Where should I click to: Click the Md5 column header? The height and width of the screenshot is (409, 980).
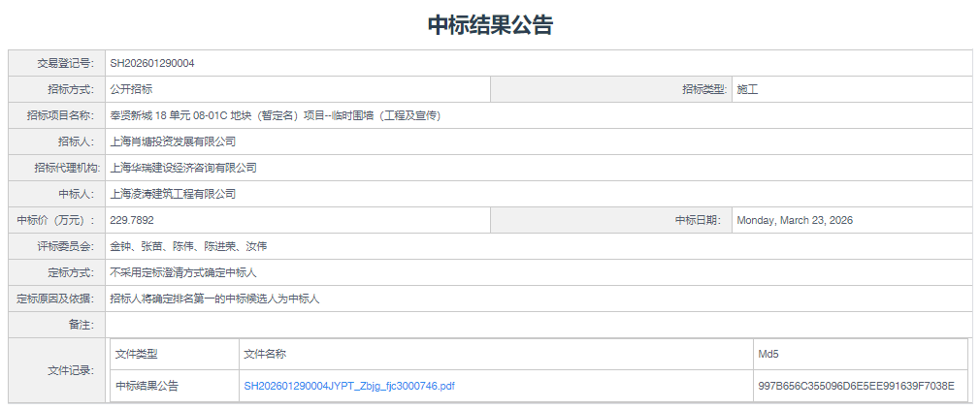tap(768, 354)
